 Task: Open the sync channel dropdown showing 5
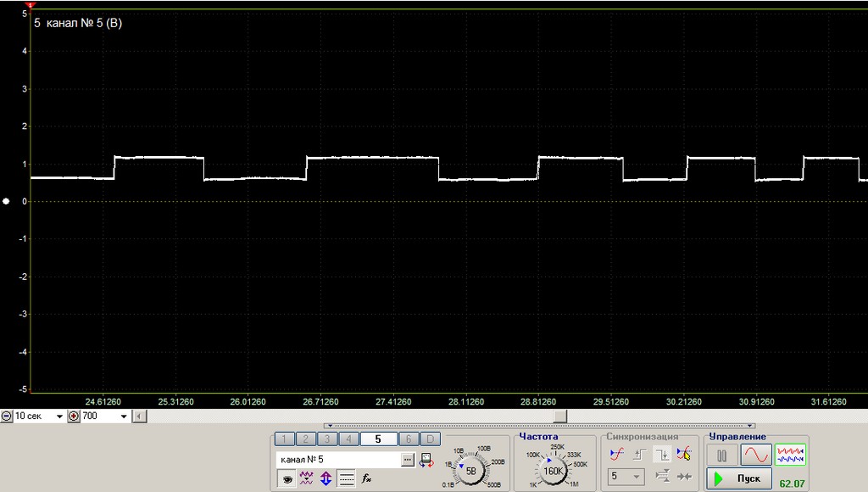click(626, 476)
